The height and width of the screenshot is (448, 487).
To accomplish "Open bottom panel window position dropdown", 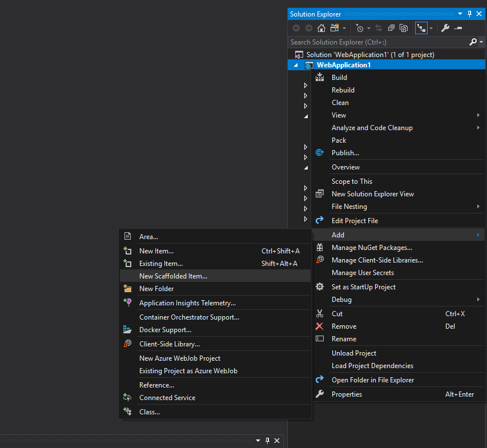I will pos(258,441).
